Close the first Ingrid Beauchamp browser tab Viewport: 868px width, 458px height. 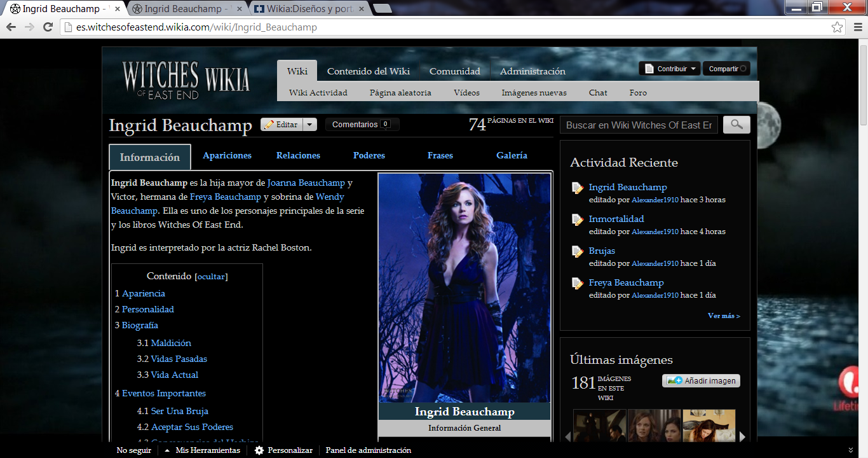[117, 9]
